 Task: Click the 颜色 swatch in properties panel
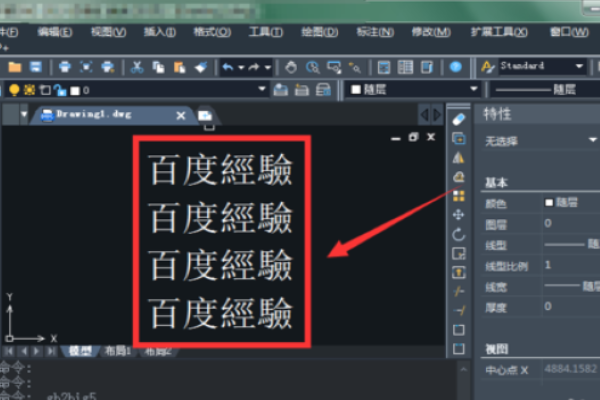click(549, 202)
